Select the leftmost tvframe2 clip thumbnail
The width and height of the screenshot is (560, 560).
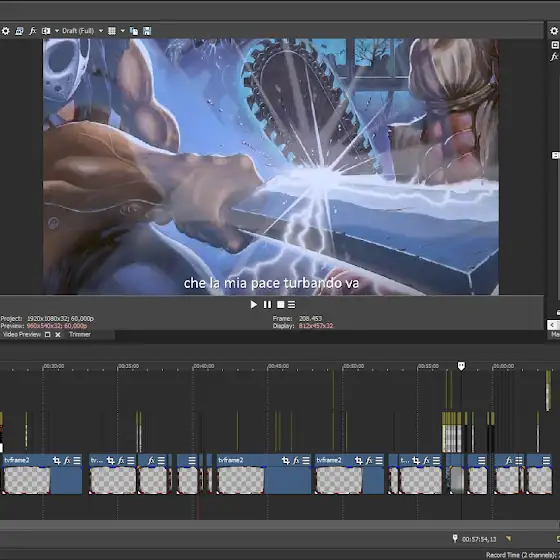27,481
